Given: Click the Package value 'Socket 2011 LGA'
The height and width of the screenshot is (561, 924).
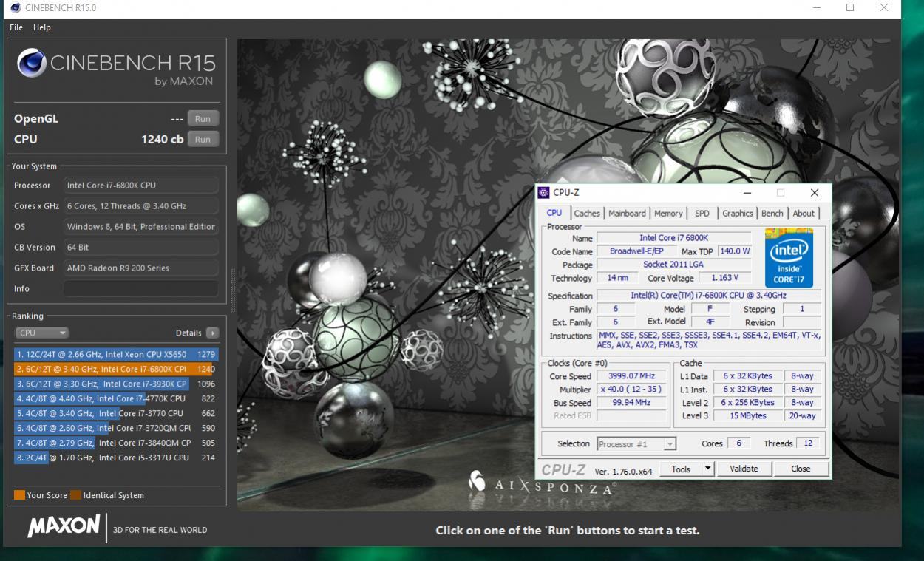Looking at the screenshot, I should tap(673, 265).
